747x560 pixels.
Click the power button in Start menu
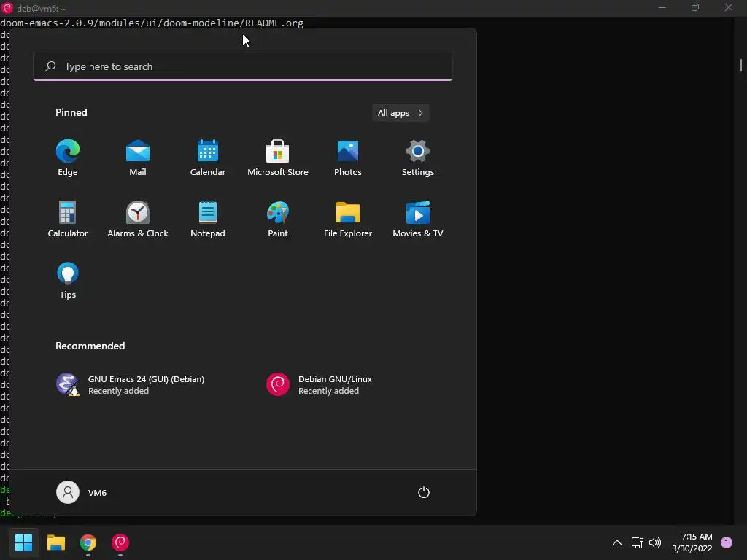tap(424, 492)
